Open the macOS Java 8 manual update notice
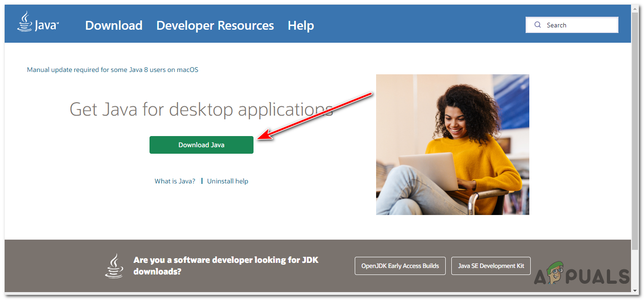This screenshot has height=300, width=644. (112, 70)
